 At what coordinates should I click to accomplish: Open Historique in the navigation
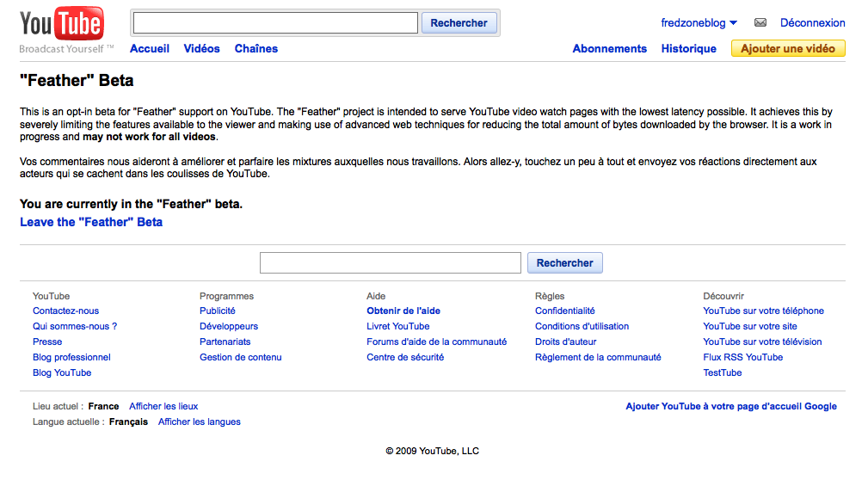689,49
